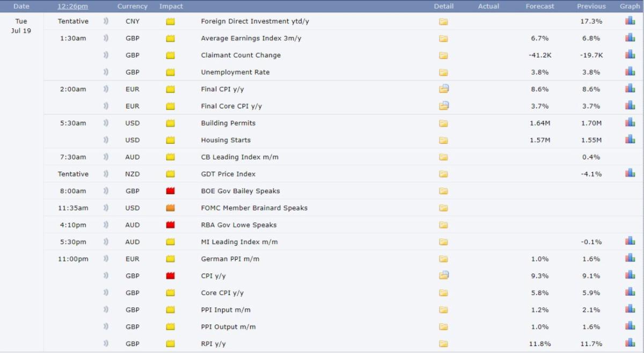Toggle alert sound icon for Foreign Direct Investment

(106, 21)
